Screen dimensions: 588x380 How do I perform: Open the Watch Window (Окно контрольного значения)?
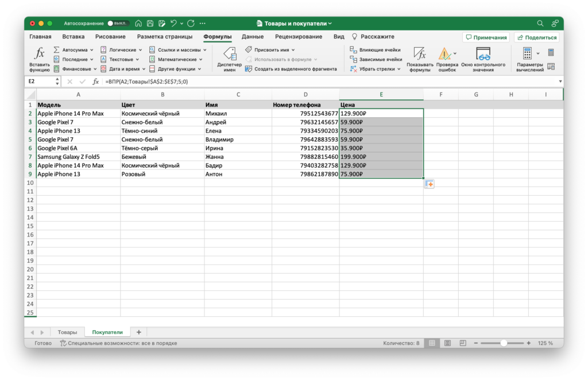point(483,59)
